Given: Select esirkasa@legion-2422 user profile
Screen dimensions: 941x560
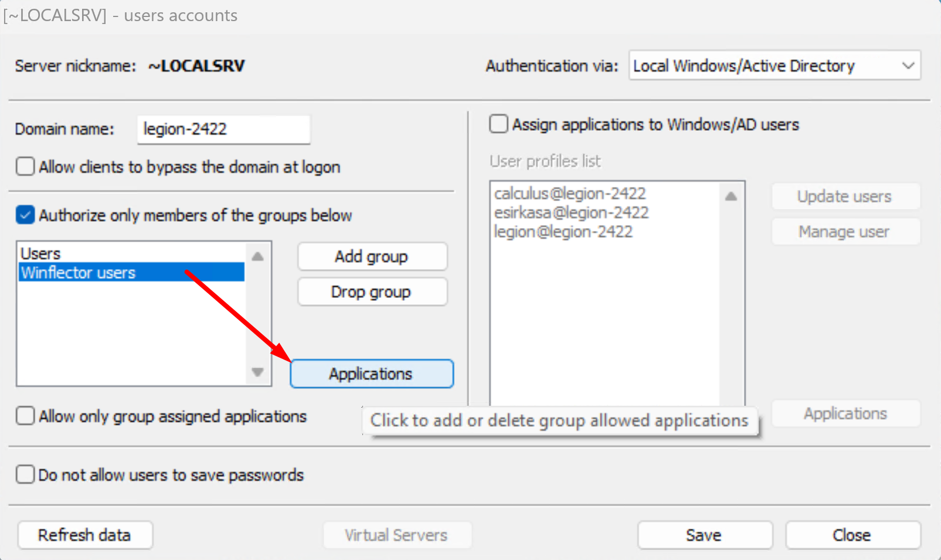Looking at the screenshot, I should (x=571, y=212).
